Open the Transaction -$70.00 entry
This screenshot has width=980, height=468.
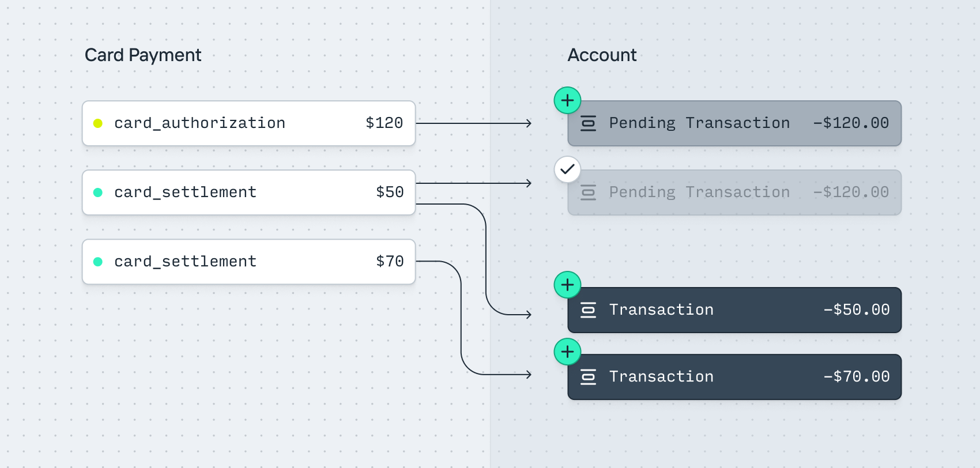pyautogui.click(x=734, y=377)
